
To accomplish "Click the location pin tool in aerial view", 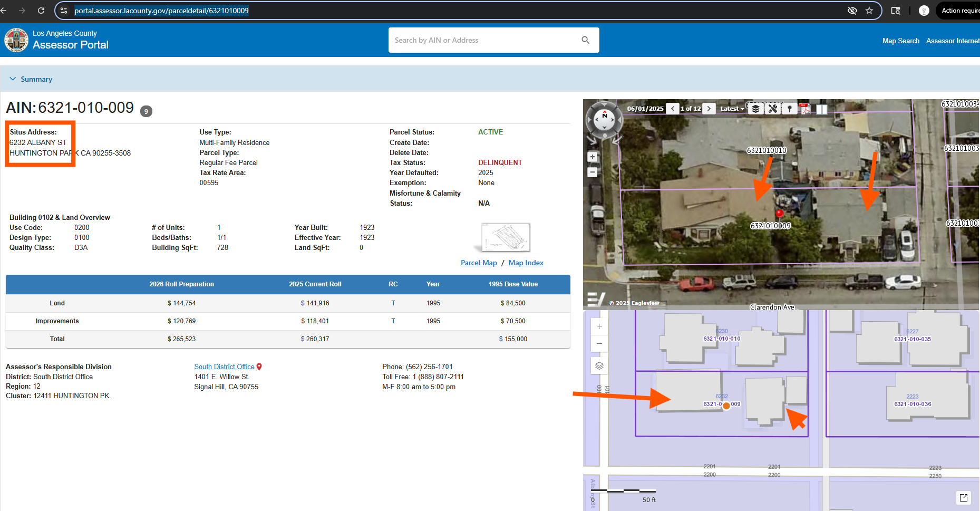I will 789,109.
